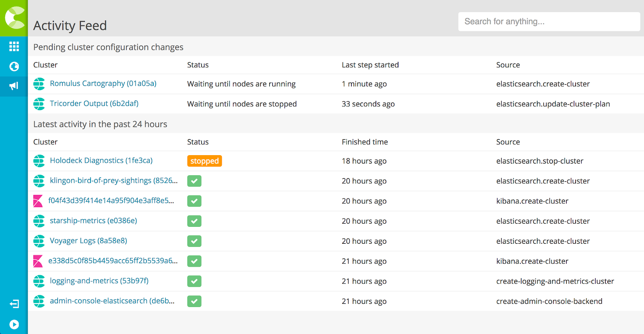The width and height of the screenshot is (644, 334).
Task: Open Voyager Logs (8a58e8) cluster link
Action: tap(89, 241)
